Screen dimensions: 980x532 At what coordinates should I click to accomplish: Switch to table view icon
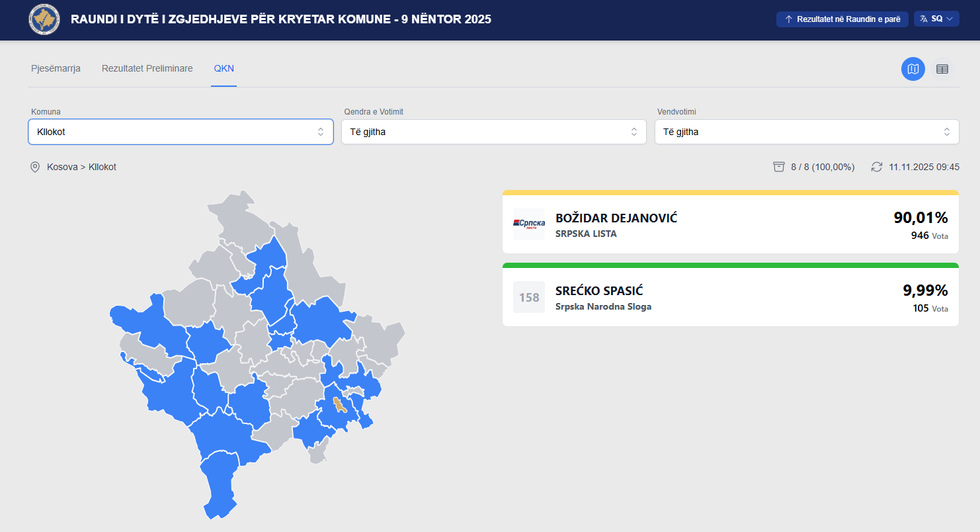click(942, 69)
